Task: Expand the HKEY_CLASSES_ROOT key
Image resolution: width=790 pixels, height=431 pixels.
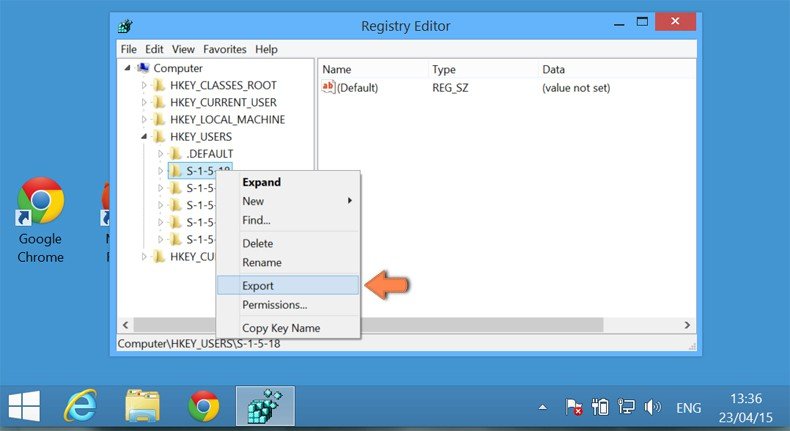Action: 144,86
